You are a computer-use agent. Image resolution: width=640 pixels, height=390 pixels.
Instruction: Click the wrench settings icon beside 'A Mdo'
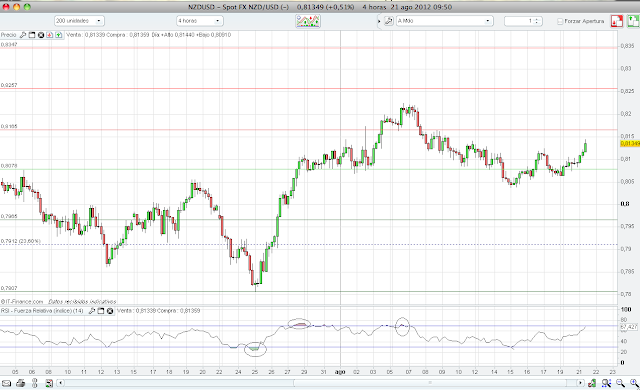coord(389,21)
